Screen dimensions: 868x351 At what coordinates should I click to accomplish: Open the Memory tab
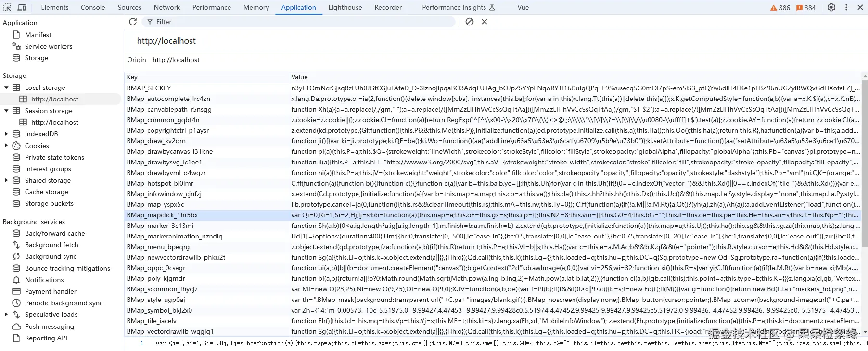[256, 7]
